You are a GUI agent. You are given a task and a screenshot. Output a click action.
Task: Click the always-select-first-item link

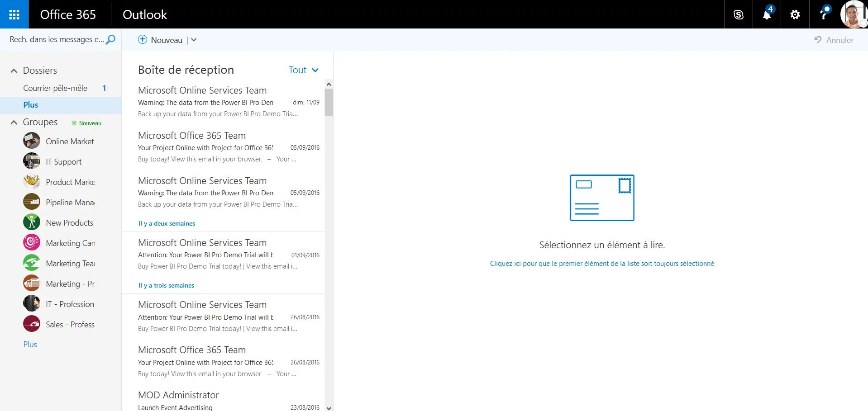pyautogui.click(x=602, y=264)
